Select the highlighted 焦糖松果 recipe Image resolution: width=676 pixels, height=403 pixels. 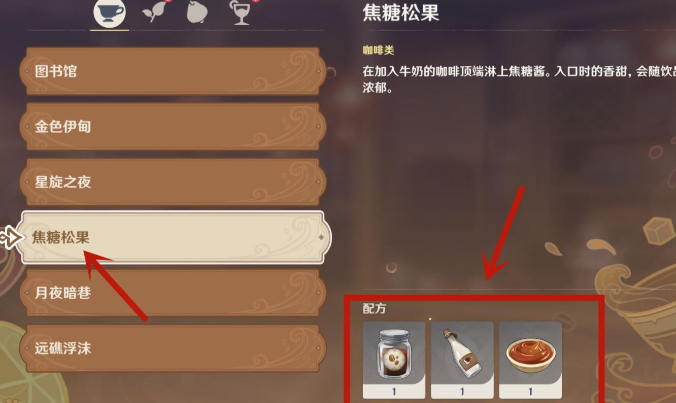tap(175, 237)
